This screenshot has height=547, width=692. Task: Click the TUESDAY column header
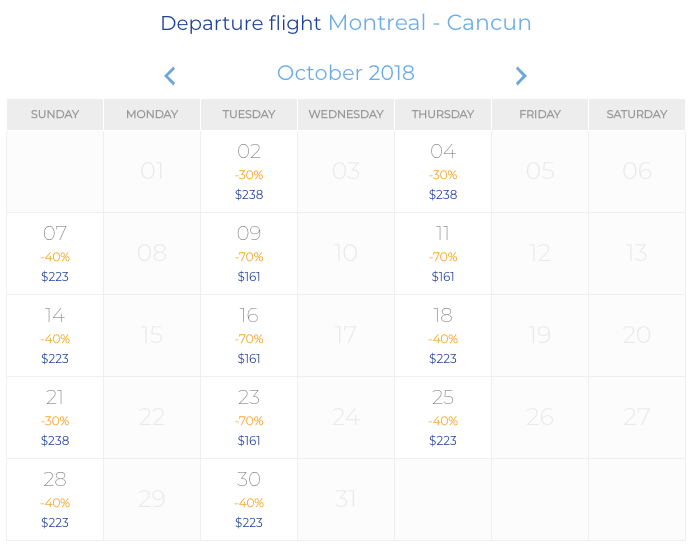(x=249, y=114)
